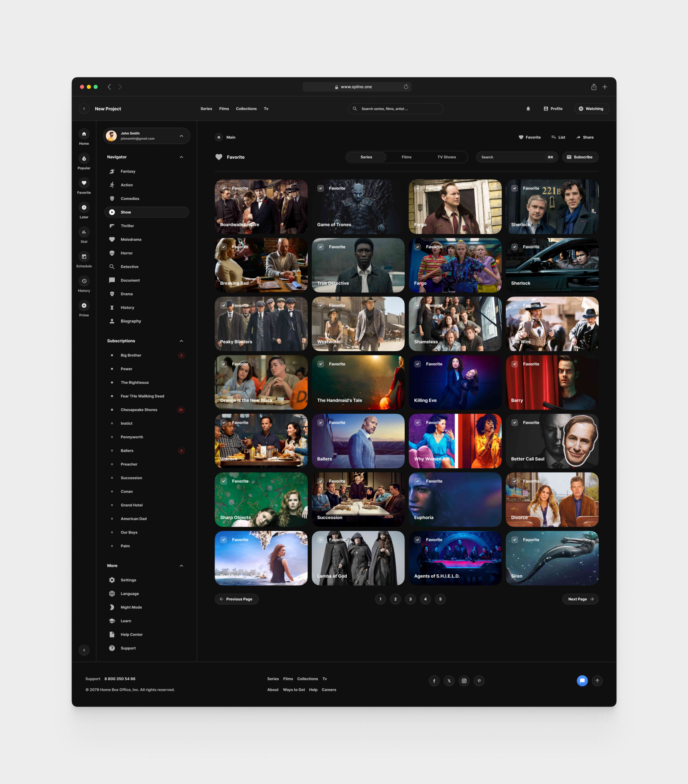
Task: Click the browser address bar URL
Action: click(x=356, y=87)
